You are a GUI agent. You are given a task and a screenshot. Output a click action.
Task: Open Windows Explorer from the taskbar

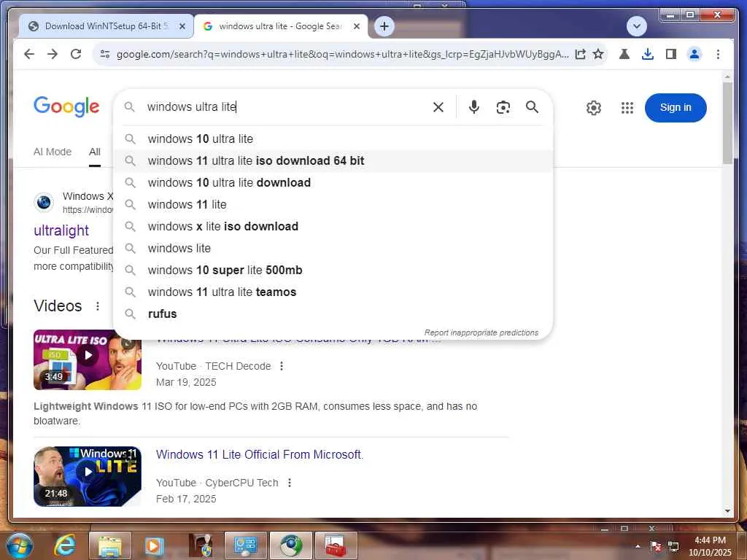pos(110,545)
